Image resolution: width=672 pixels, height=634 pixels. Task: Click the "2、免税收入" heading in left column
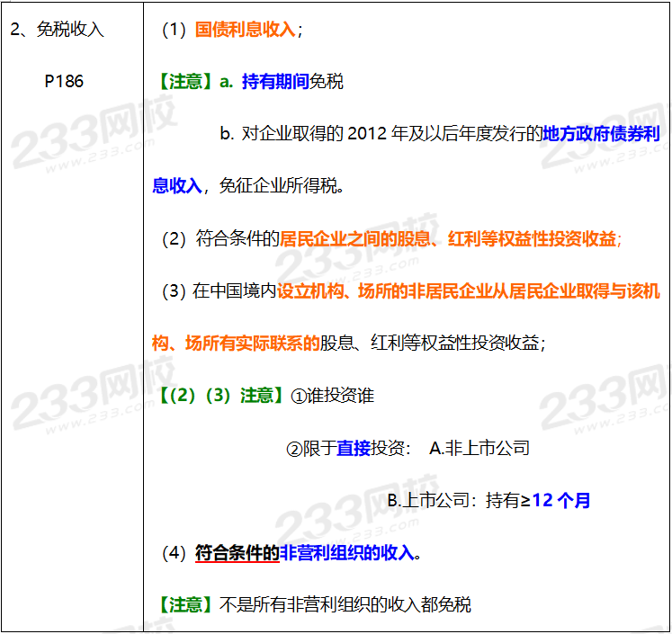pos(58,30)
